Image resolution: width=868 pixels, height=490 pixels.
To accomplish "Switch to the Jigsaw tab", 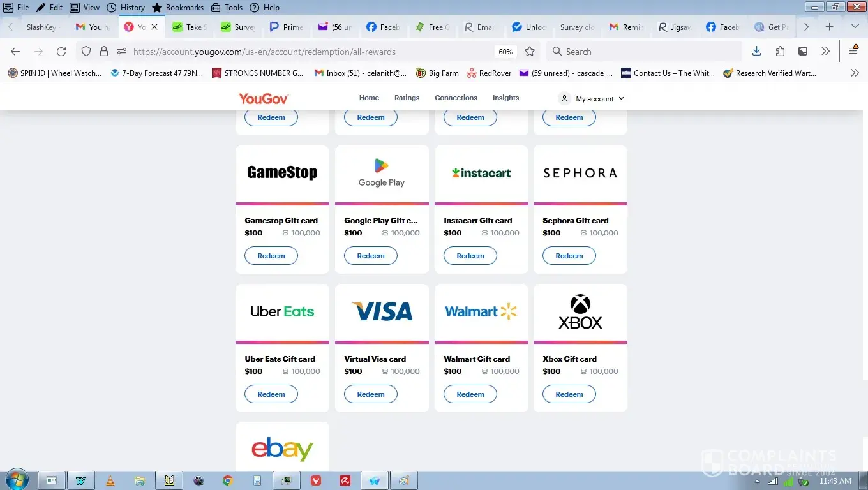I will coord(675,27).
